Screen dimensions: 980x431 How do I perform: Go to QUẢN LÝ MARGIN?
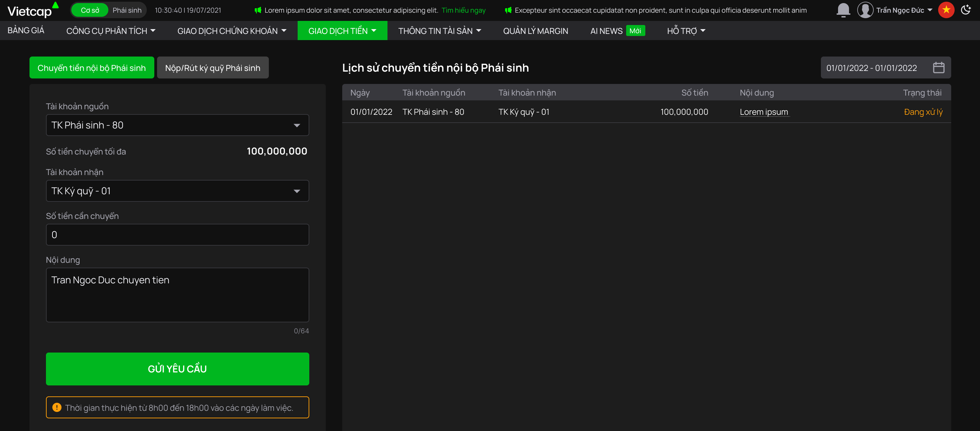[x=535, y=31]
